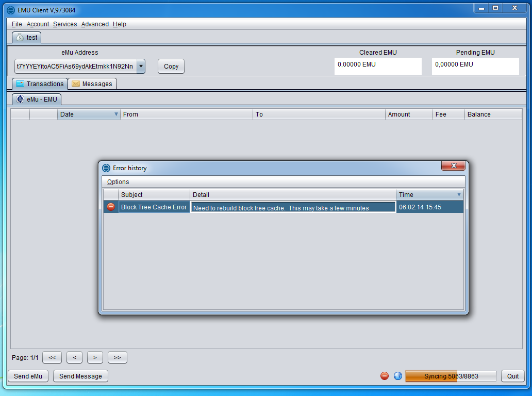Image resolution: width=532 pixels, height=396 pixels.
Task: Sort by the Date column header
Action: pyautogui.click(x=89, y=114)
